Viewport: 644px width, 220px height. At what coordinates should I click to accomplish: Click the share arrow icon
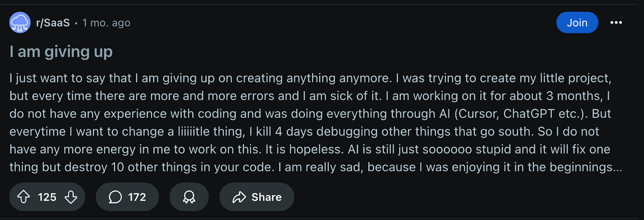tap(239, 197)
